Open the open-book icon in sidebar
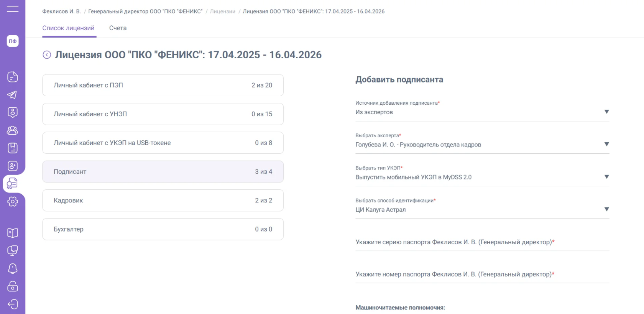The width and height of the screenshot is (644, 314). click(12, 233)
